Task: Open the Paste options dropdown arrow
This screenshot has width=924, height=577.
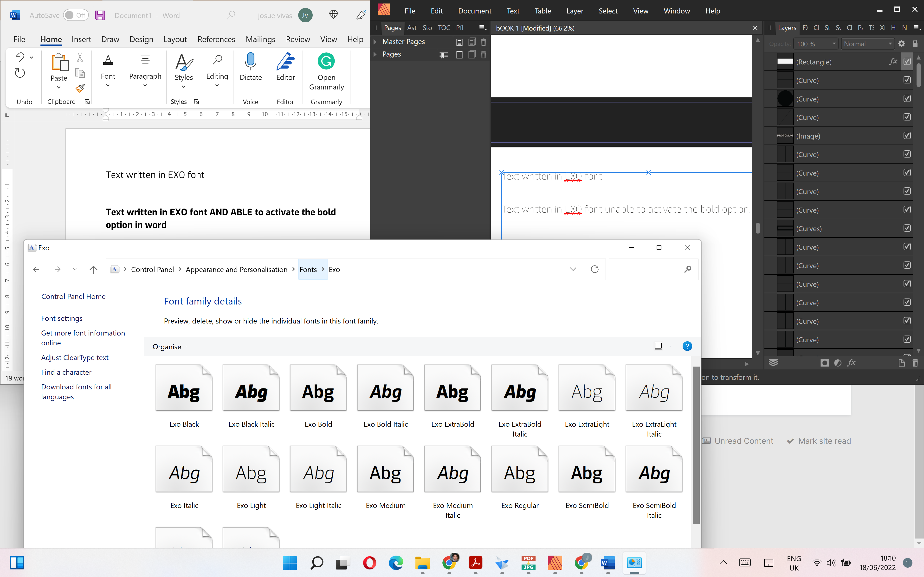Action: pyautogui.click(x=58, y=87)
